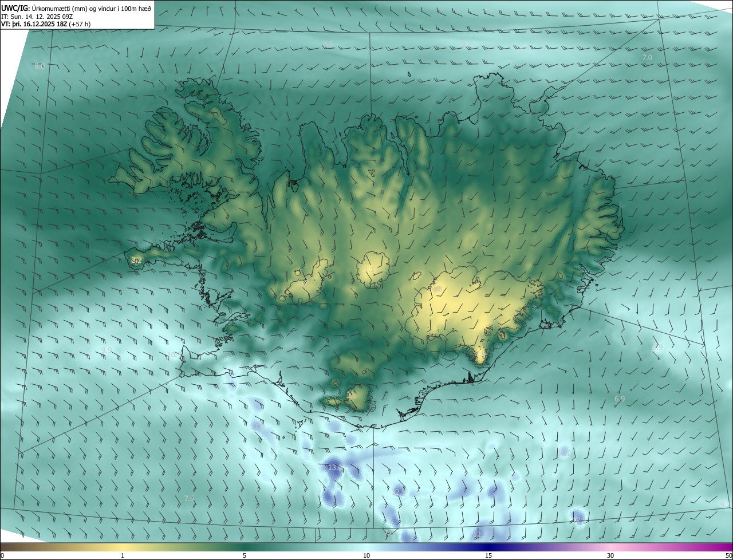Click the '9.9' value label on the map

(x=107, y=350)
